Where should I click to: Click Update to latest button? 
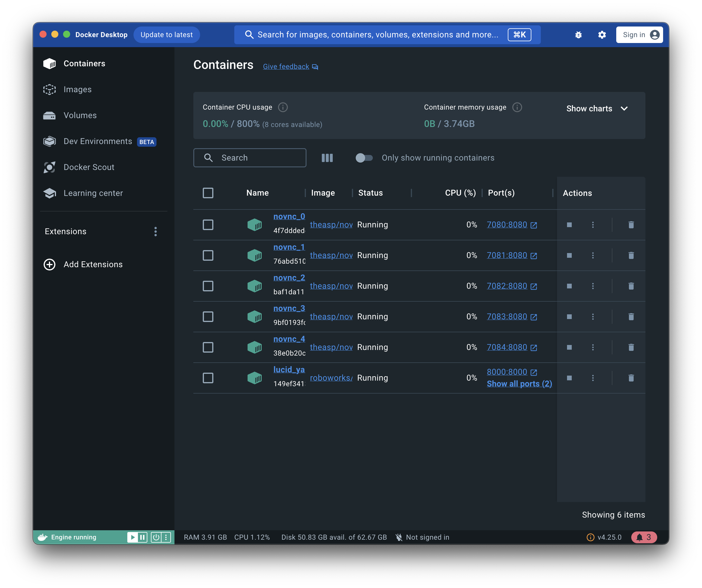coord(167,35)
